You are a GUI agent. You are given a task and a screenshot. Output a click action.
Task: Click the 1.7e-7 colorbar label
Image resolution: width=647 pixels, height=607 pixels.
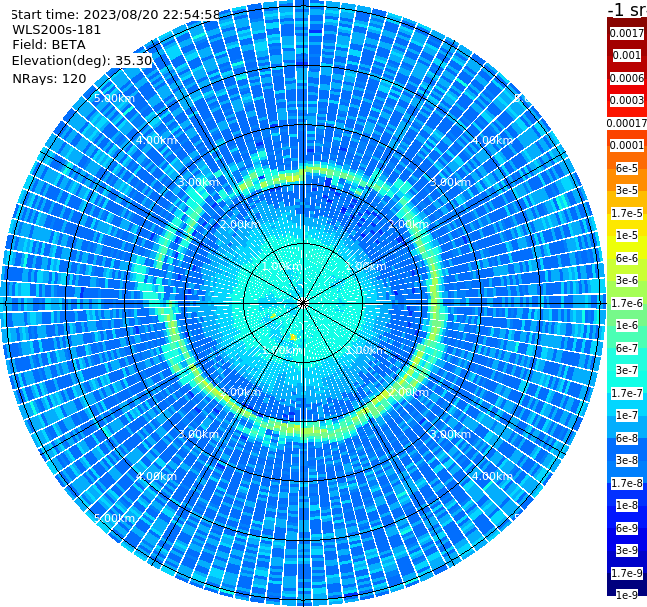627,393
